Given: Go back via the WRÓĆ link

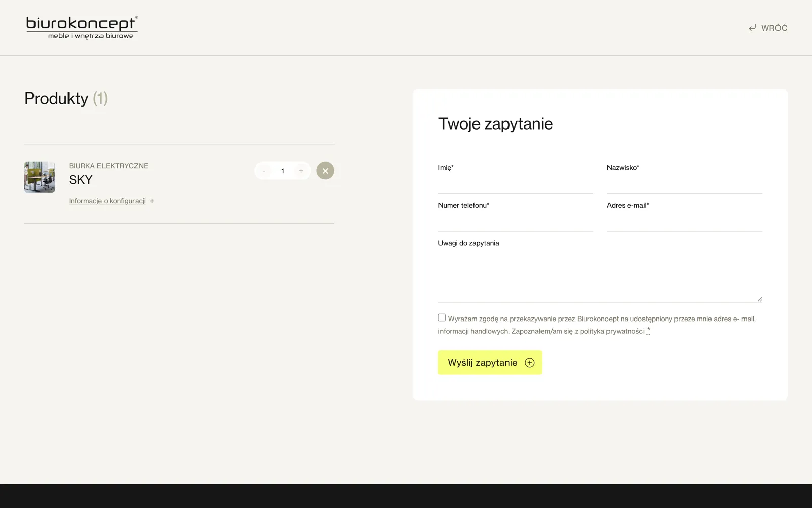Looking at the screenshot, I should pyautogui.click(x=768, y=28).
